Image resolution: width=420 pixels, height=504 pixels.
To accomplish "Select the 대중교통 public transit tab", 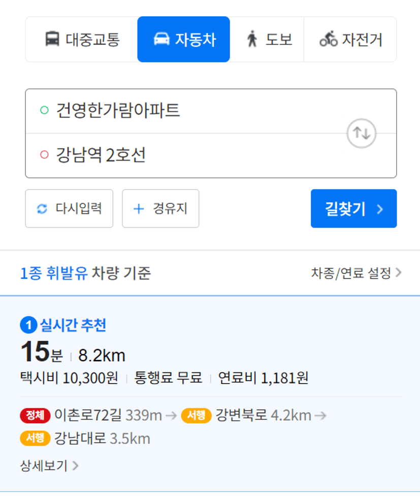I will (x=82, y=40).
